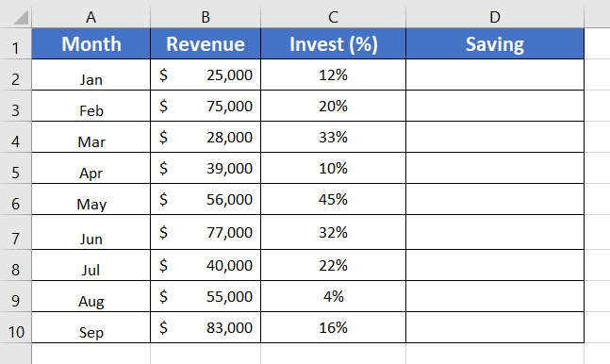Click the Invest (%) header cell
610x364 pixels.
tap(333, 43)
